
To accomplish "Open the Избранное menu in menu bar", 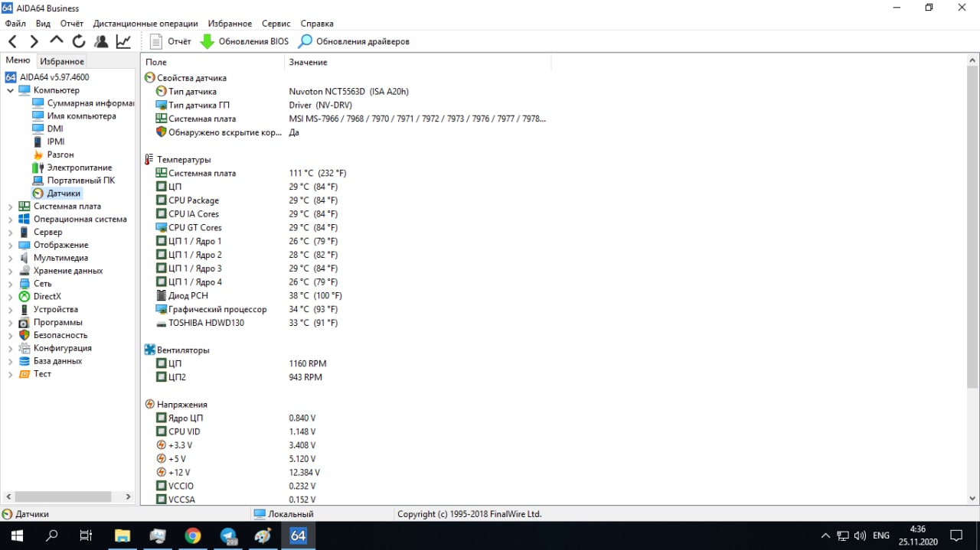I will [230, 24].
